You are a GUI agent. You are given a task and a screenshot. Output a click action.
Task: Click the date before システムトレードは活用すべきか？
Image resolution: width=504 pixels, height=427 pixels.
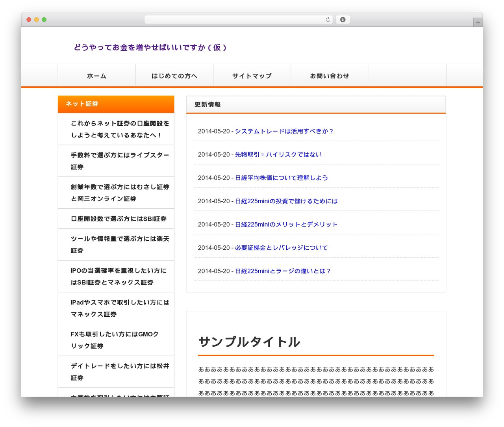[x=214, y=131]
